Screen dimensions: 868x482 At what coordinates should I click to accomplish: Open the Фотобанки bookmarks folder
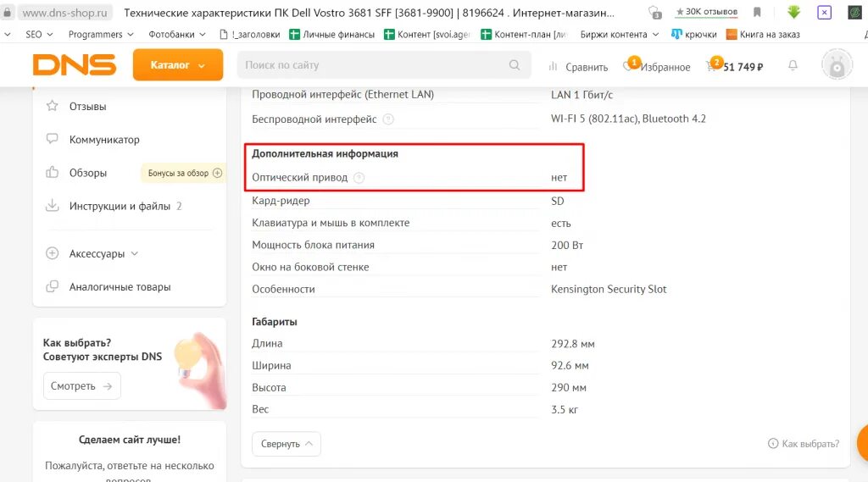coord(176,35)
